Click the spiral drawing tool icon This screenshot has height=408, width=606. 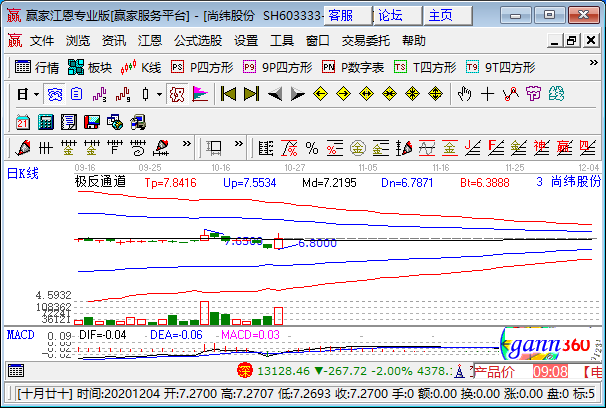138,148
